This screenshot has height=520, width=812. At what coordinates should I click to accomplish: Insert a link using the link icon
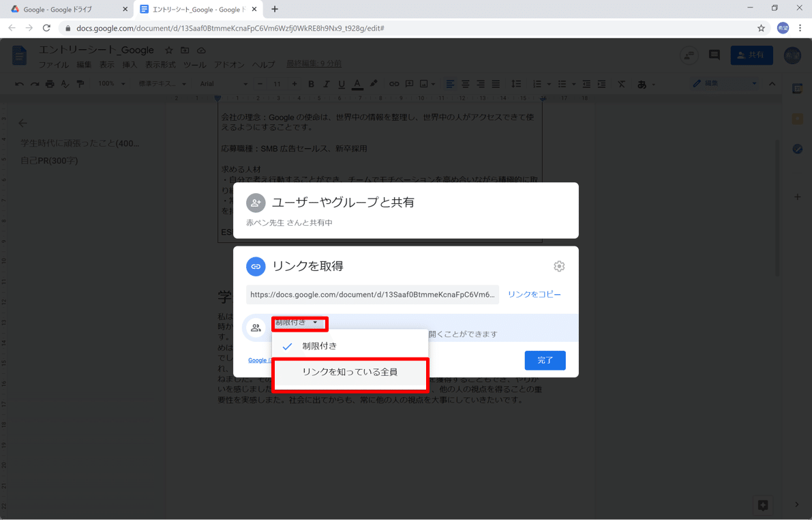[x=394, y=84]
